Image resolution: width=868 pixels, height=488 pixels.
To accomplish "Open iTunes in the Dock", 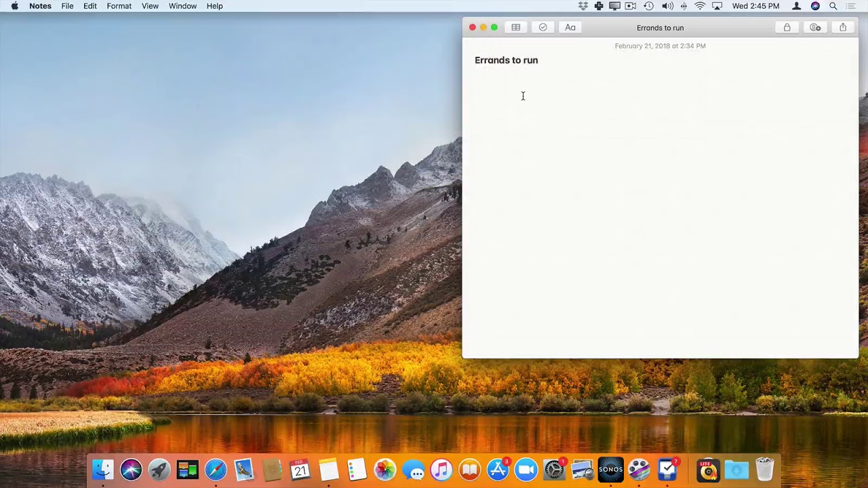I will coord(441,470).
